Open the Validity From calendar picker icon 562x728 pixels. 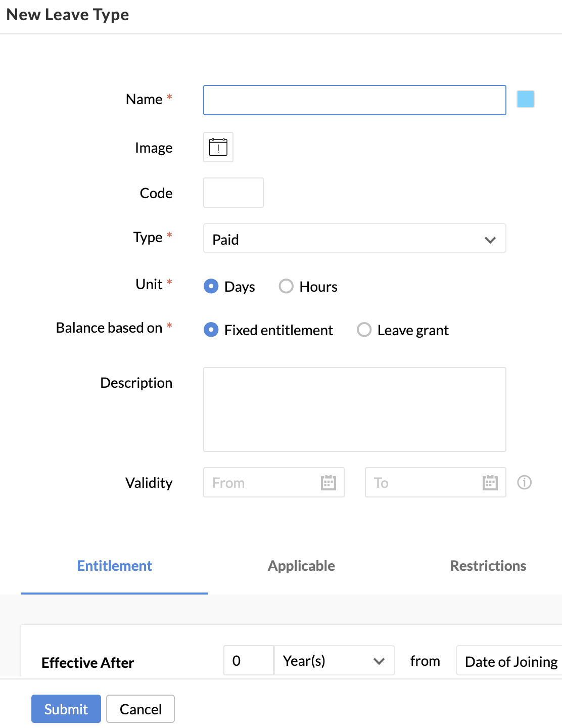(329, 483)
